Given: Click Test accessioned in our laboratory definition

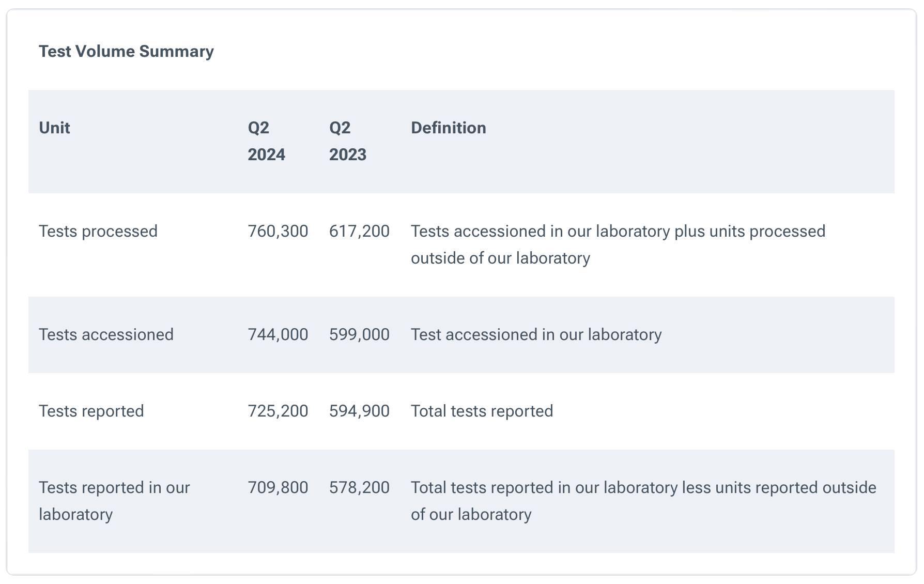Looking at the screenshot, I should tap(536, 334).
